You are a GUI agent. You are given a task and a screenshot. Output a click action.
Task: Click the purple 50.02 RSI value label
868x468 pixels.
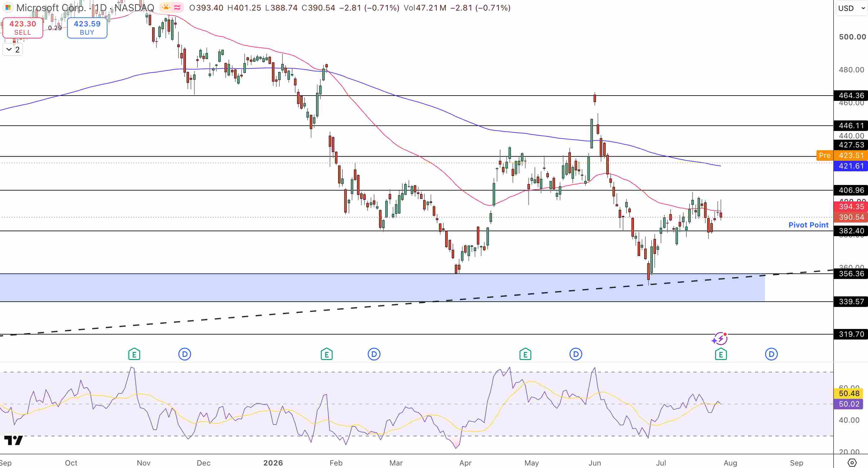[848, 404]
